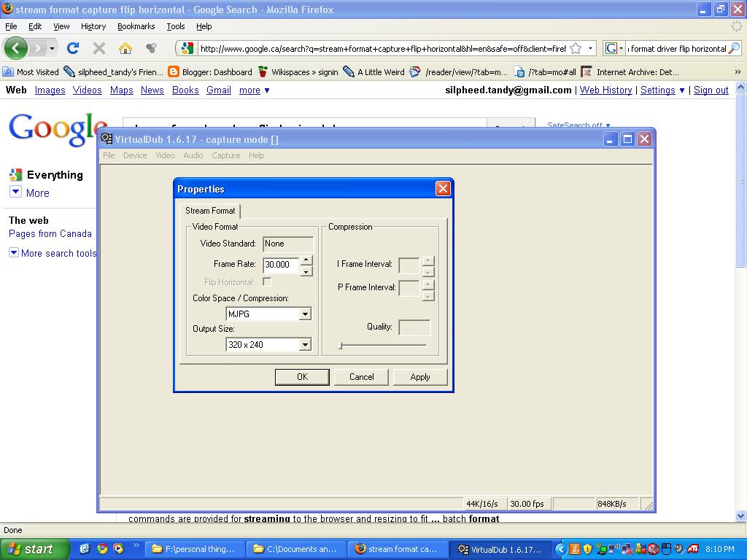Viewport: 747px width, 560px height.
Task: Open the Blogger: Dashboard bookmark
Action: tap(211, 72)
